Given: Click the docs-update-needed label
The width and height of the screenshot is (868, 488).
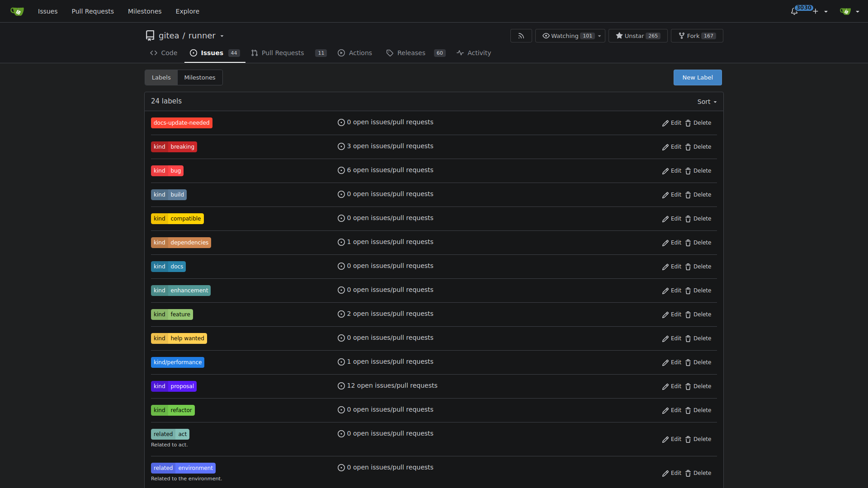Looking at the screenshot, I should pyautogui.click(x=182, y=123).
